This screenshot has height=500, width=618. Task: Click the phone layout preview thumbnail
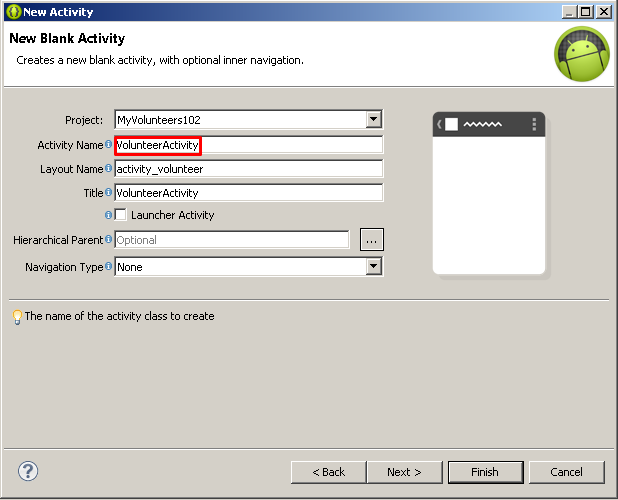point(489,193)
